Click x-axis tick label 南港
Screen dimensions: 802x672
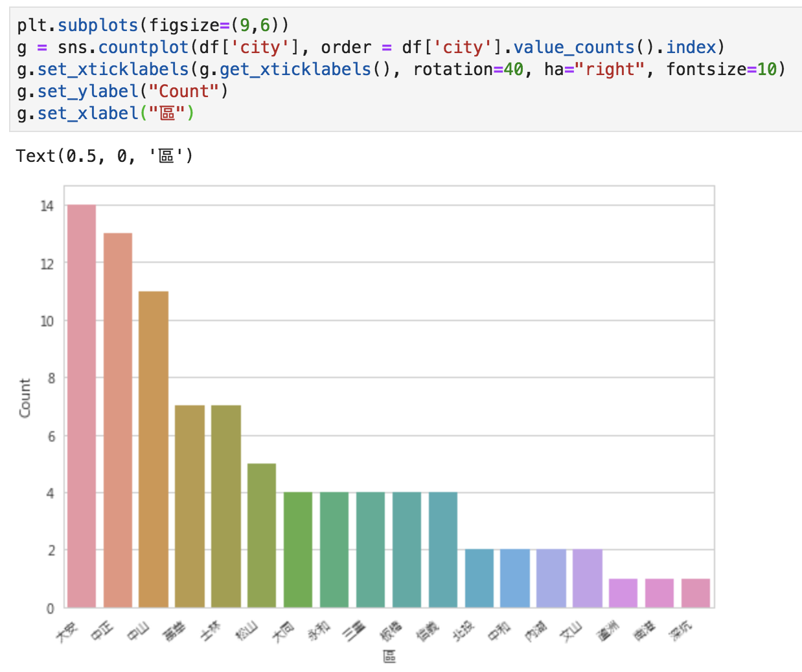(x=645, y=631)
